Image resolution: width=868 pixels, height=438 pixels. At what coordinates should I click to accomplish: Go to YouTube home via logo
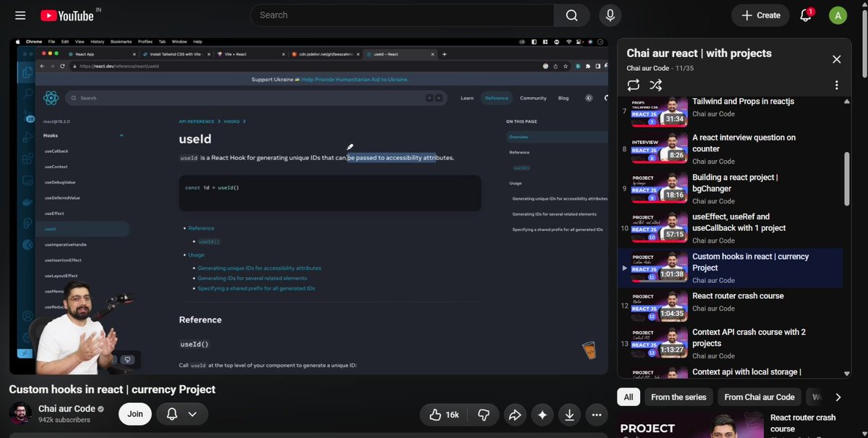66,15
